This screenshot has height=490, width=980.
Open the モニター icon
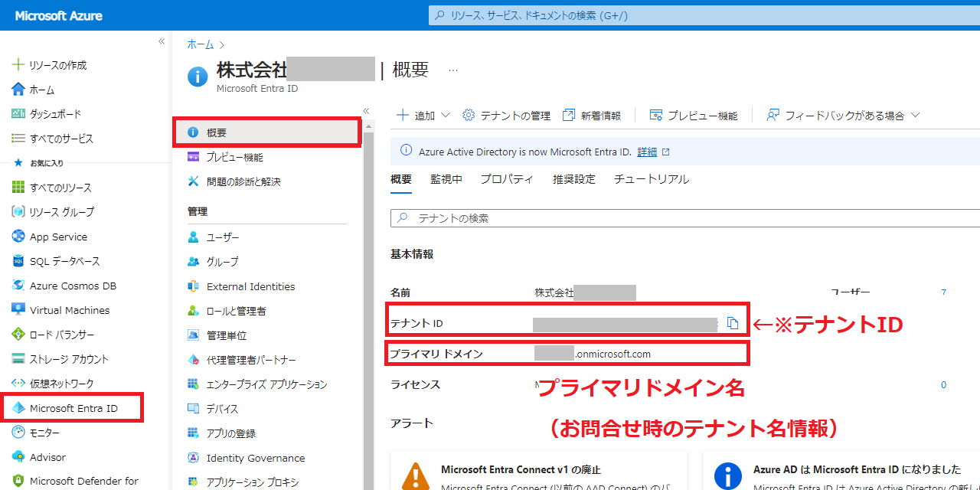point(18,433)
